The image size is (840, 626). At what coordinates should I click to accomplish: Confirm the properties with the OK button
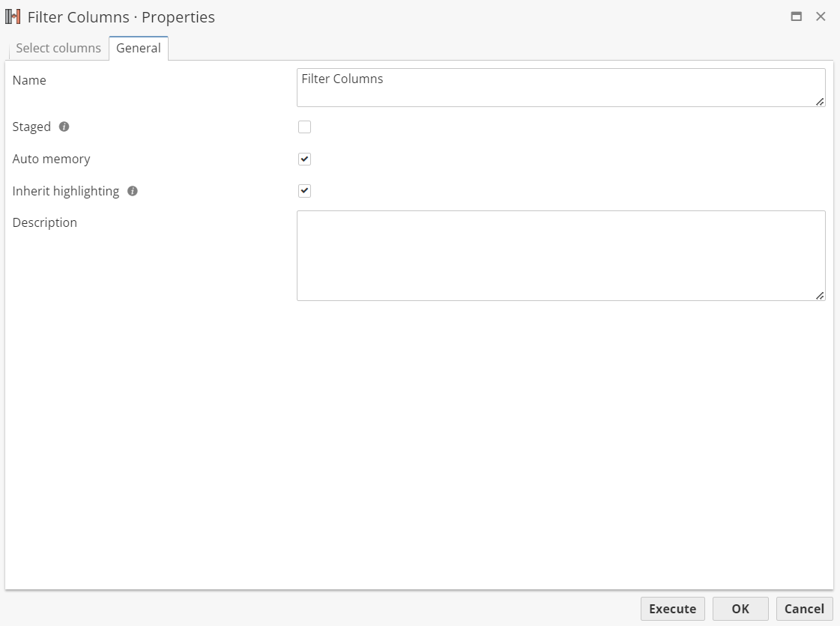tap(740, 609)
